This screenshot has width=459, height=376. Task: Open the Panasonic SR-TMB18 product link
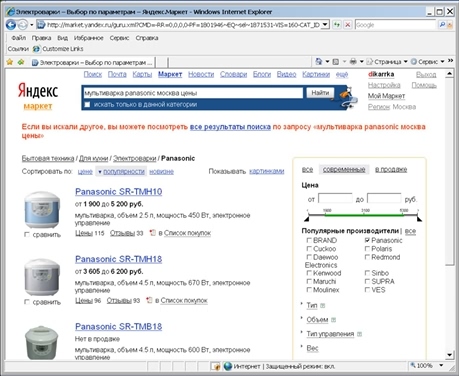(x=118, y=326)
